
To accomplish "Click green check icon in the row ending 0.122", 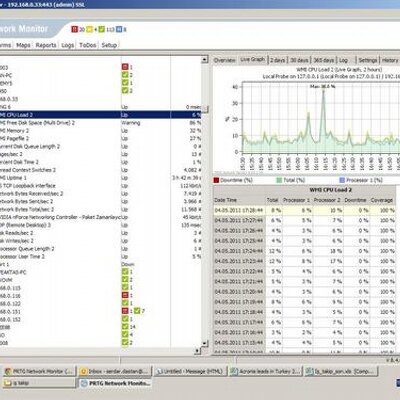I will click(125, 303).
